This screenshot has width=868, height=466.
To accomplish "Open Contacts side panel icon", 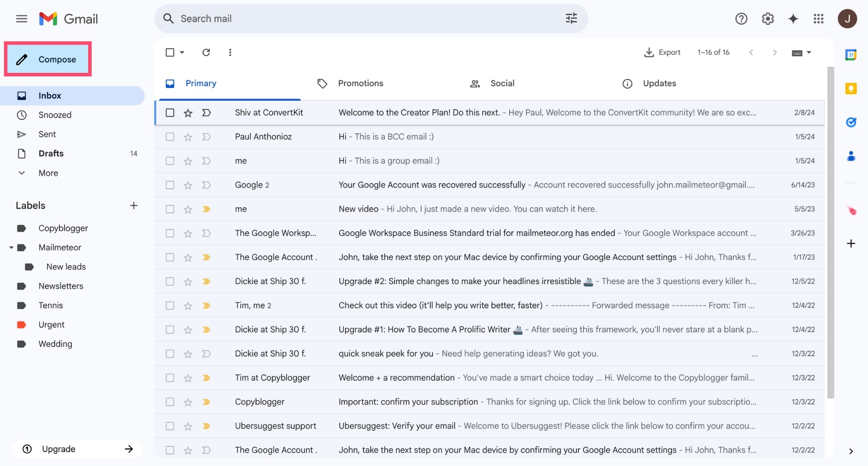I will (851, 156).
